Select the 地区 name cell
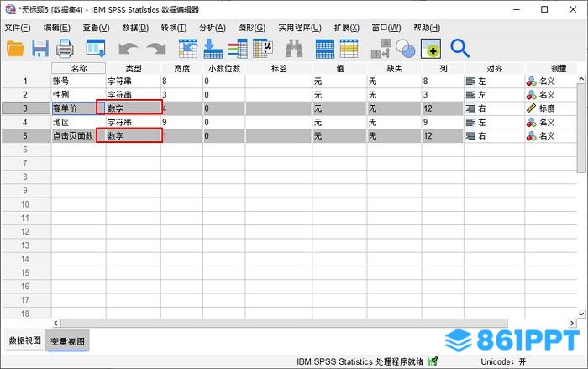This screenshot has width=588, height=369. pos(79,123)
